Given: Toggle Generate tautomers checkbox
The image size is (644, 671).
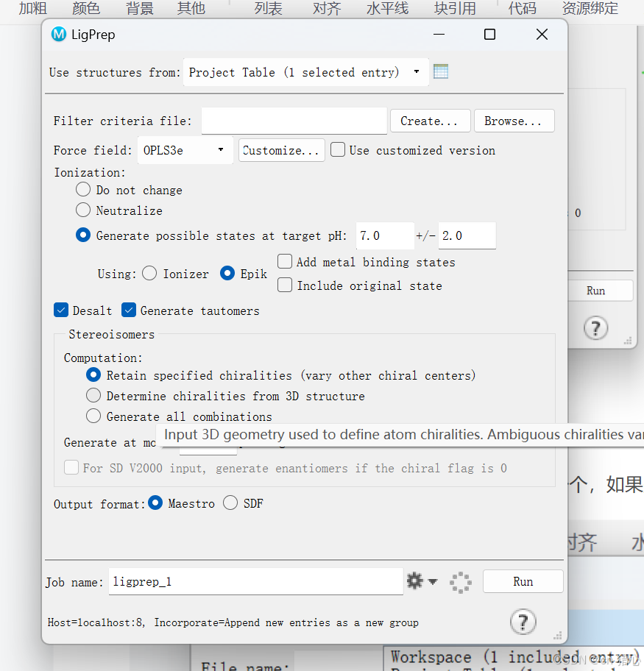Looking at the screenshot, I should 129,310.
